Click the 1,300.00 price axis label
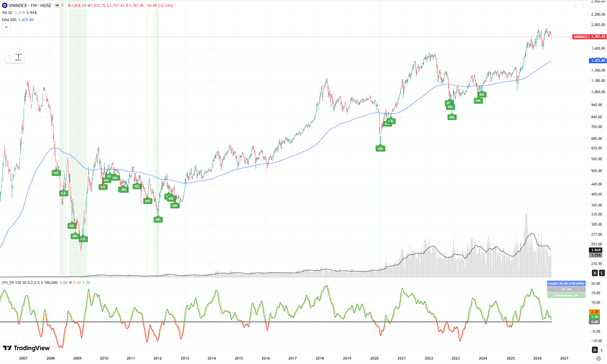This screenshot has width=607, height=364. (598, 70)
